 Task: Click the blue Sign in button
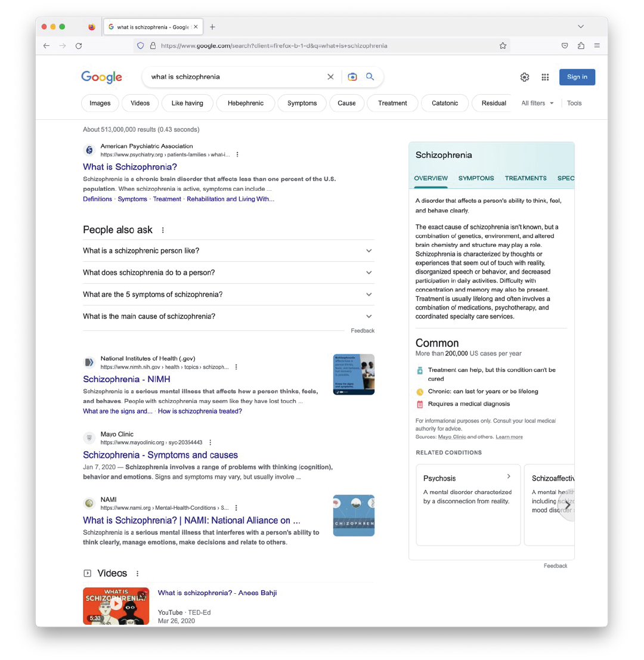(x=577, y=77)
